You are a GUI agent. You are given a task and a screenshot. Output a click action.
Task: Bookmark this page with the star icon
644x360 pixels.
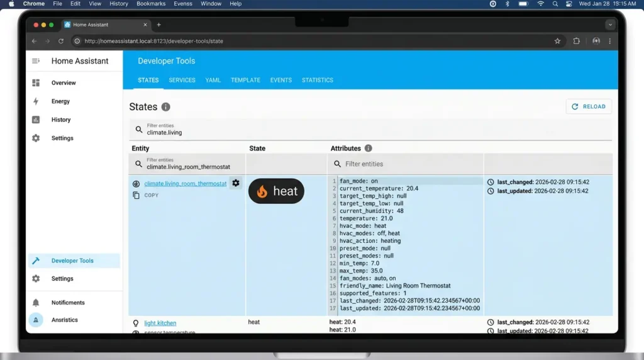click(557, 41)
